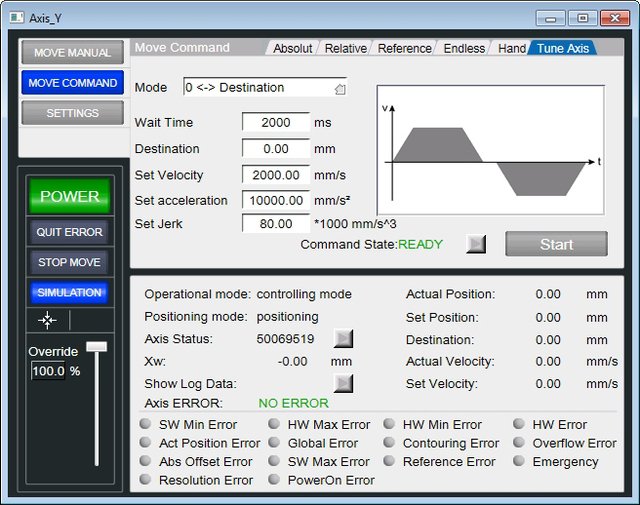The height and width of the screenshot is (505, 640).
Task: Click the velocity profile graph preview
Action: click(x=491, y=150)
